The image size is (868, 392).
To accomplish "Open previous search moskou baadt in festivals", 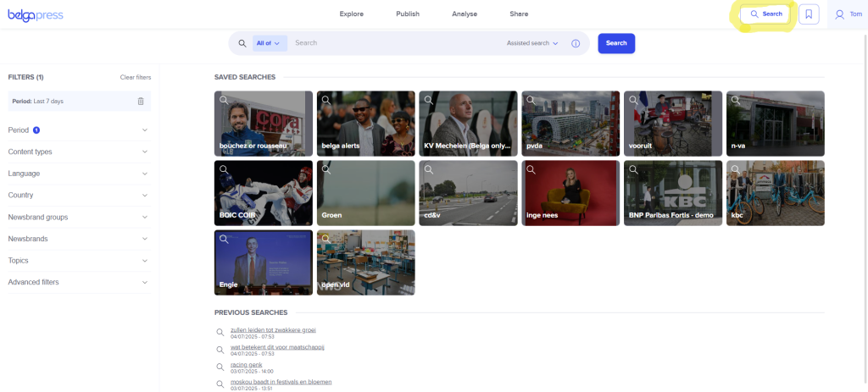I will coord(281,382).
